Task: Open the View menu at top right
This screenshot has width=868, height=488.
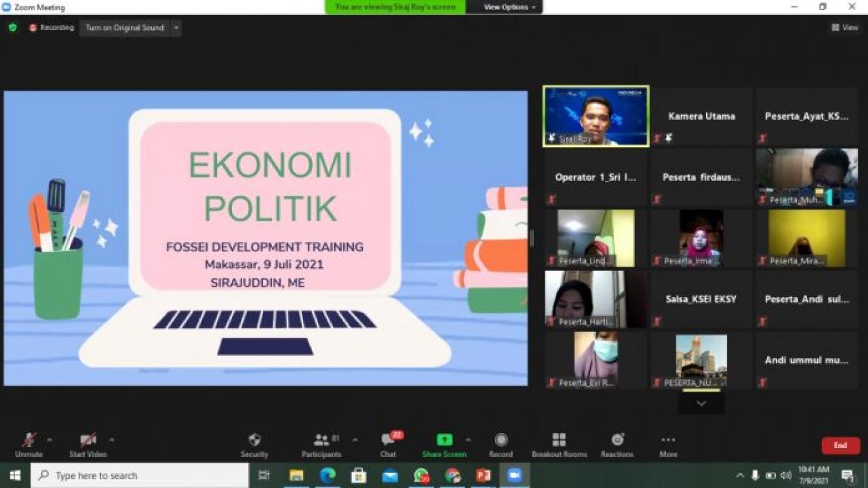Action: tap(844, 28)
